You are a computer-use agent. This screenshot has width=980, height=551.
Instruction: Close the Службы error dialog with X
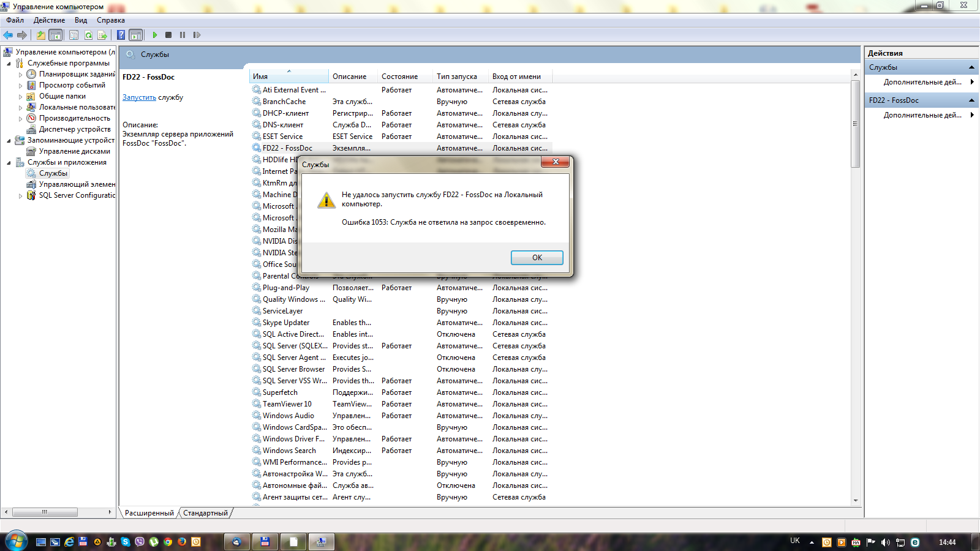(x=556, y=162)
